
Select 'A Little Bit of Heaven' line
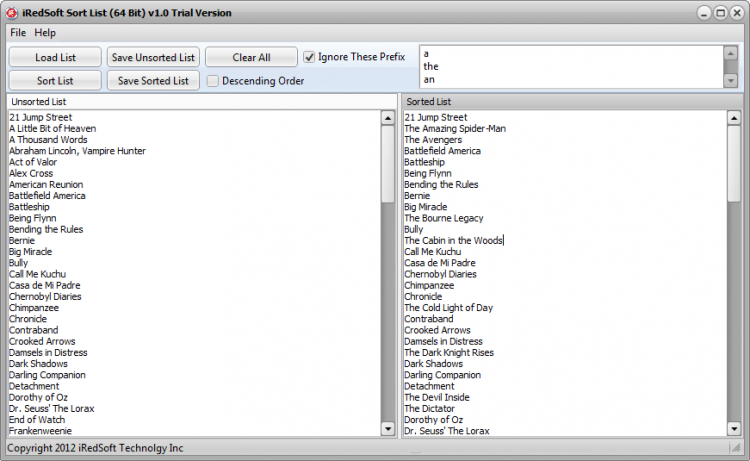(53, 129)
